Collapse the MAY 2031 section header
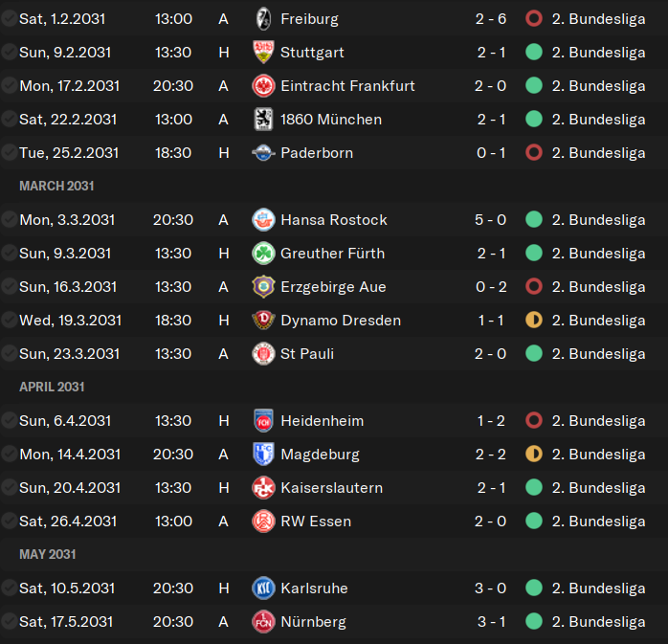This screenshot has height=644, width=668. coord(48,554)
